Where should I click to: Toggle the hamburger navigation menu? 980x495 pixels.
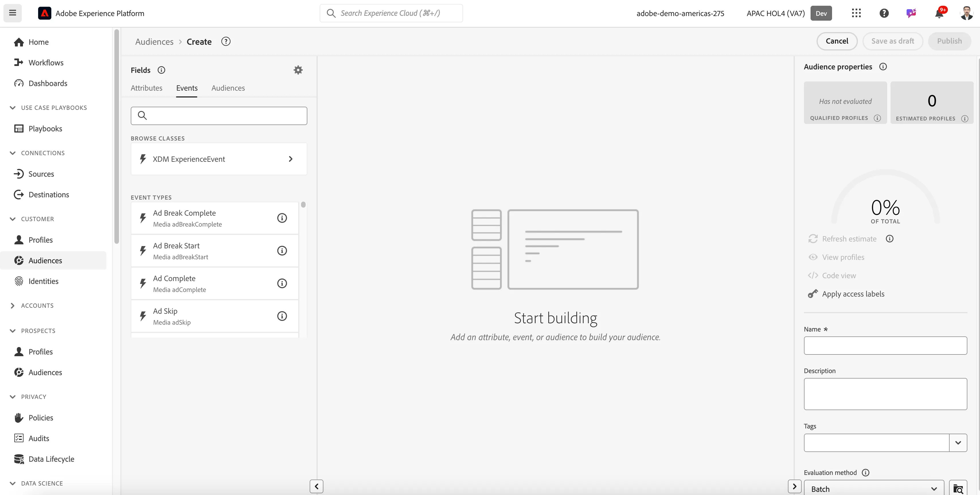click(x=13, y=13)
